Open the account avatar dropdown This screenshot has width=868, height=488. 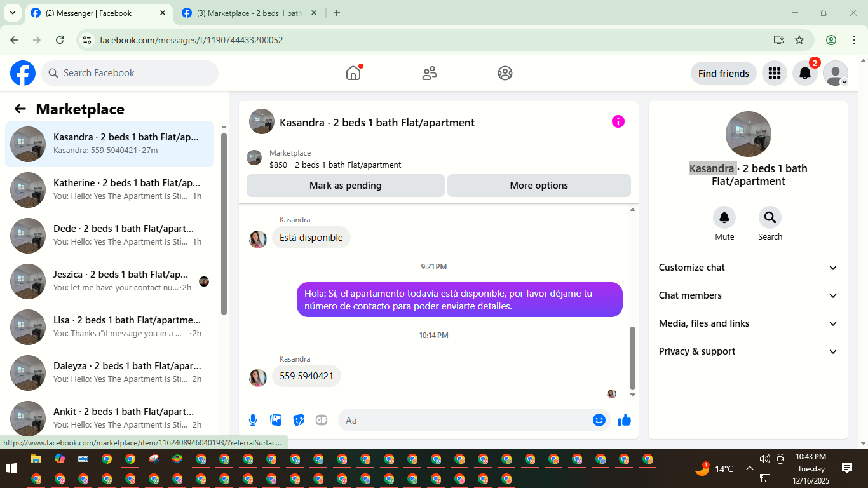click(836, 73)
